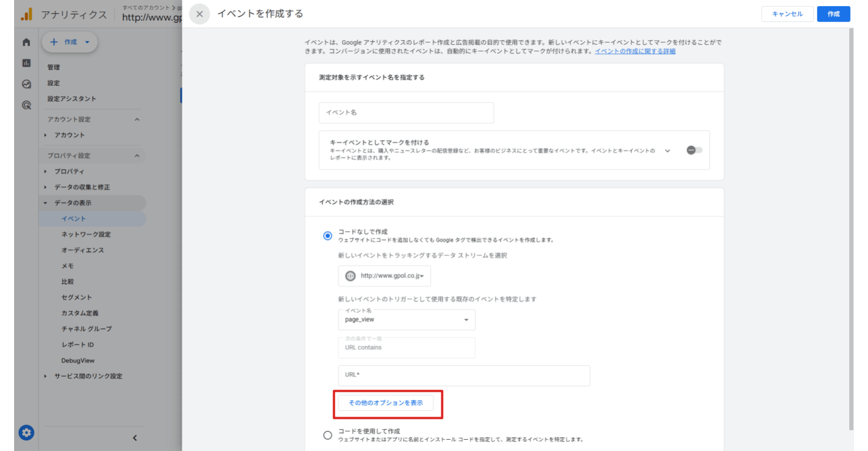868x451 pixels.
Task: Click the Google Analytics logo
Action: point(25,14)
